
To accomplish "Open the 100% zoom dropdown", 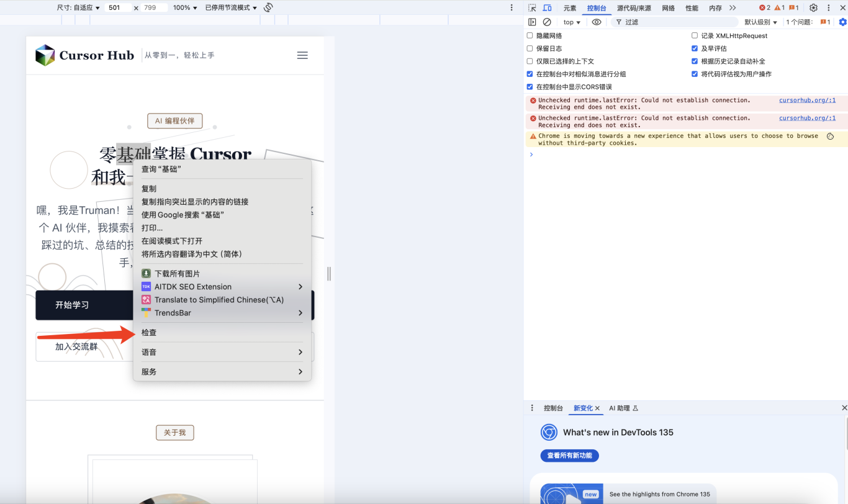I will [185, 7].
